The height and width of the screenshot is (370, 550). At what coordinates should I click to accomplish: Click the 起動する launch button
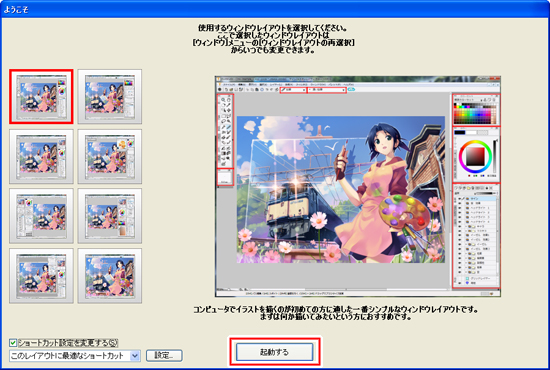click(274, 352)
